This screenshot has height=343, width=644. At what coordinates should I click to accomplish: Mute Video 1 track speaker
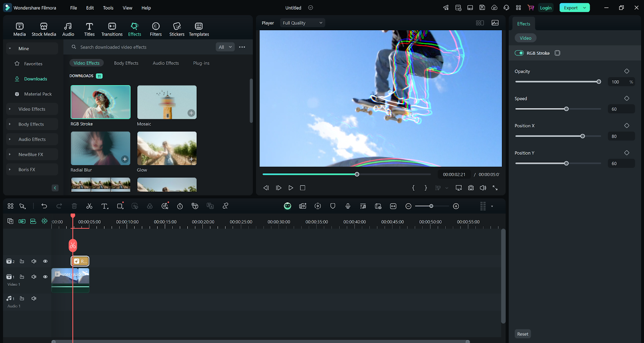[x=34, y=277]
